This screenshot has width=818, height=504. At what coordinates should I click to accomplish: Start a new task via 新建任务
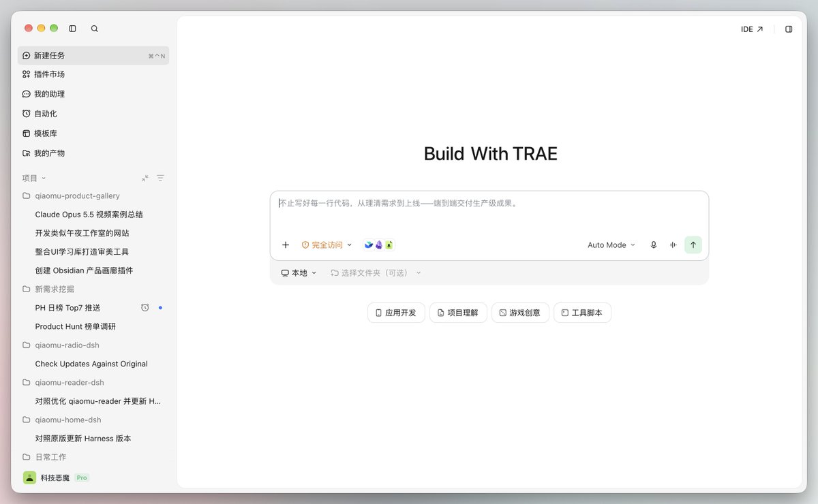93,55
